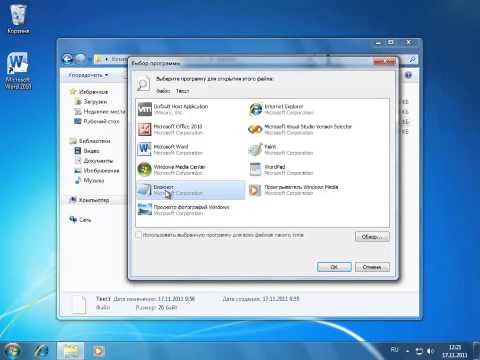Image resolution: width=480 pixels, height=360 pixels.
Task: Click the Explorer address bar
Action: 111,59
